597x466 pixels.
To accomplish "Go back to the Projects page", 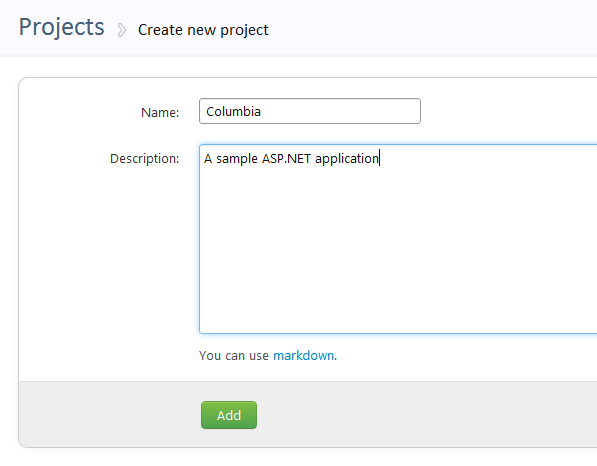I will (x=61, y=27).
